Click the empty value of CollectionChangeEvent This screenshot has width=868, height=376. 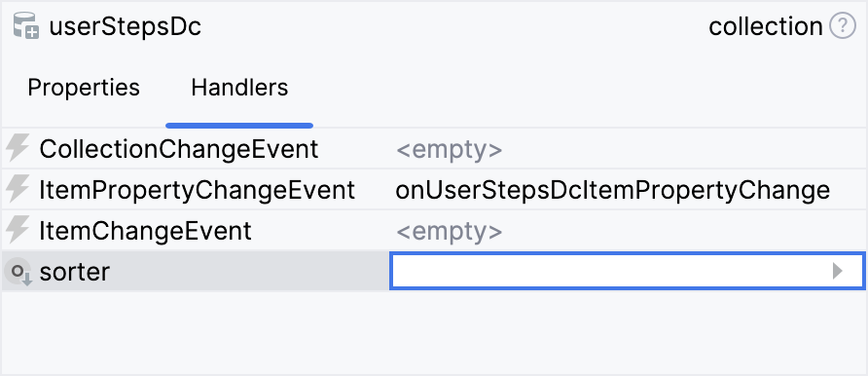coord(449,149)
